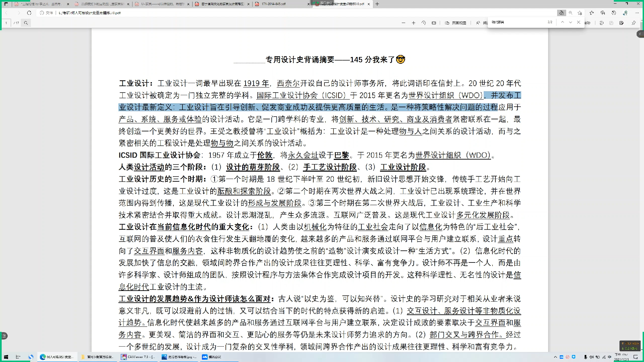Click the profile avatar icon
The height and width of the screenshot is (362, 644).
pyautogui.click(x=625, y=13)
